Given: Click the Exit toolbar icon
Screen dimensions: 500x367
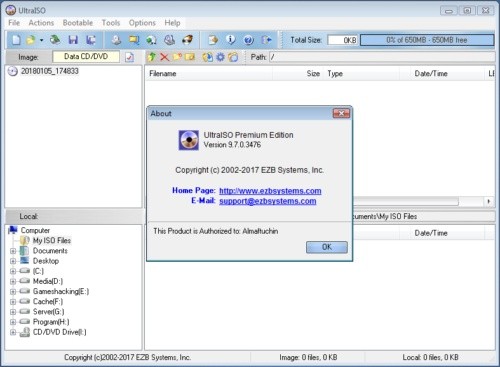Looking at the screenshot, I should tap(267, 40).
